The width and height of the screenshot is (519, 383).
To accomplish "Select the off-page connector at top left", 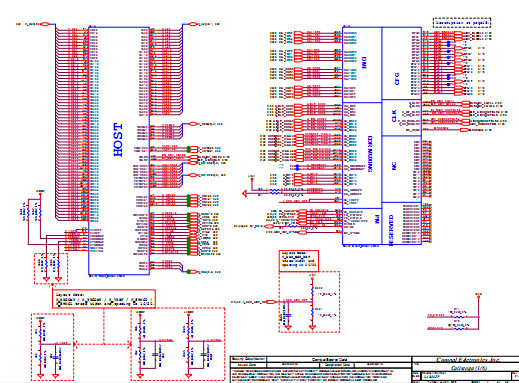I will point(45,24).
